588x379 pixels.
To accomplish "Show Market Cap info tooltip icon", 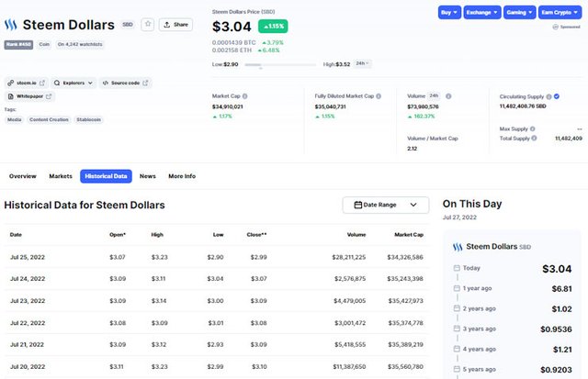I will [x=245, y=96].
